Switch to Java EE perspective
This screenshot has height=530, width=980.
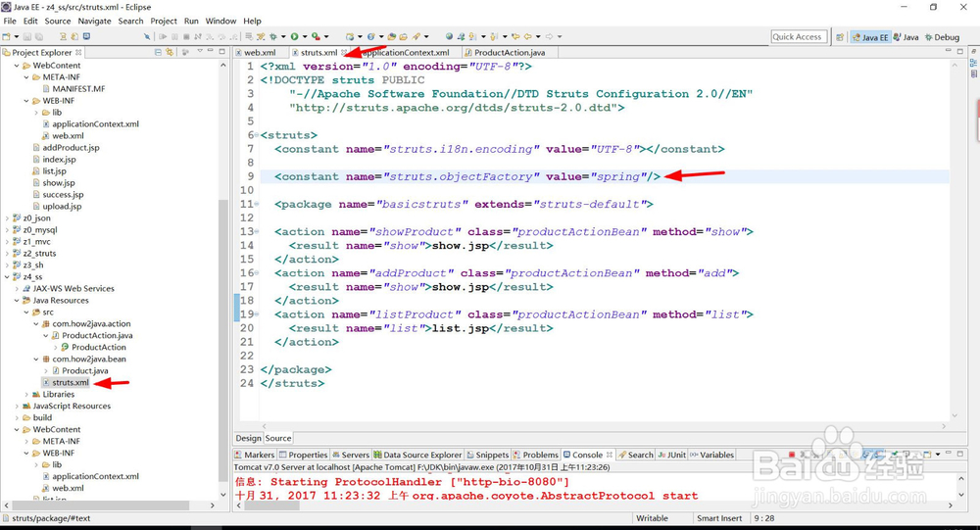870,37
